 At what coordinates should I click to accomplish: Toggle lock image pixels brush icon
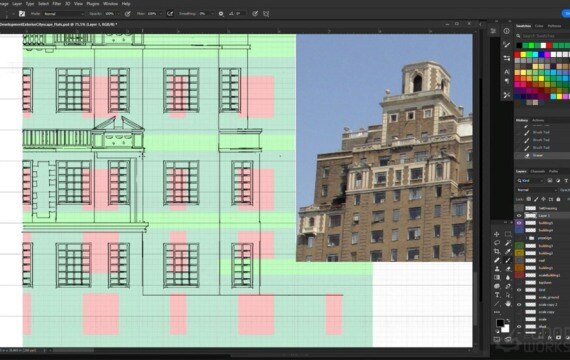pos(536,199)
